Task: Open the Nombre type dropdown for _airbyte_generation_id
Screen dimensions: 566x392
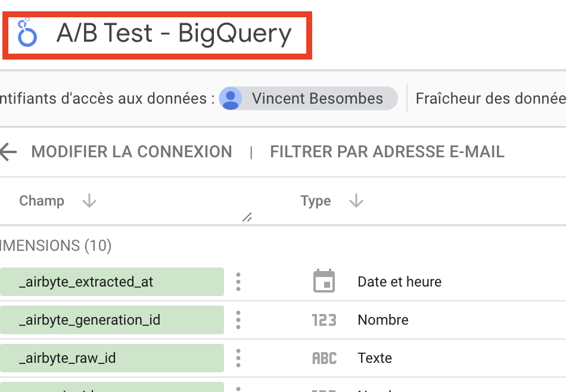Action: (x=383, y=320)
